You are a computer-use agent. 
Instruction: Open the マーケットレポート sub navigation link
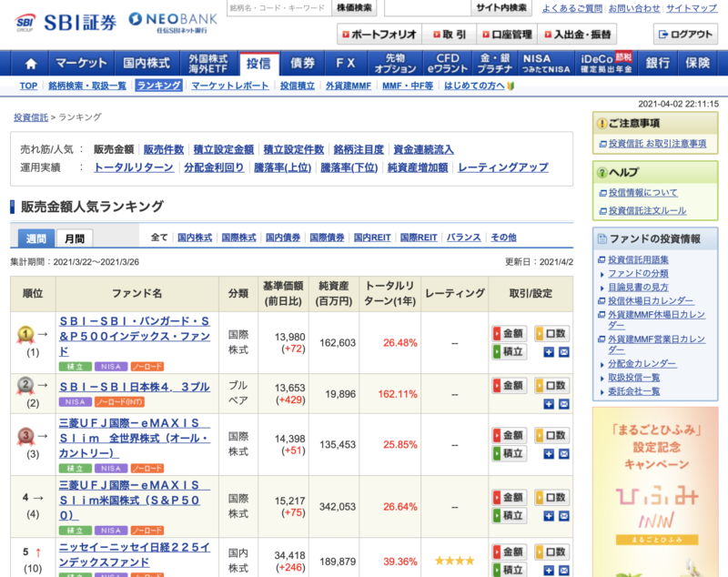(x=230, y=86)
